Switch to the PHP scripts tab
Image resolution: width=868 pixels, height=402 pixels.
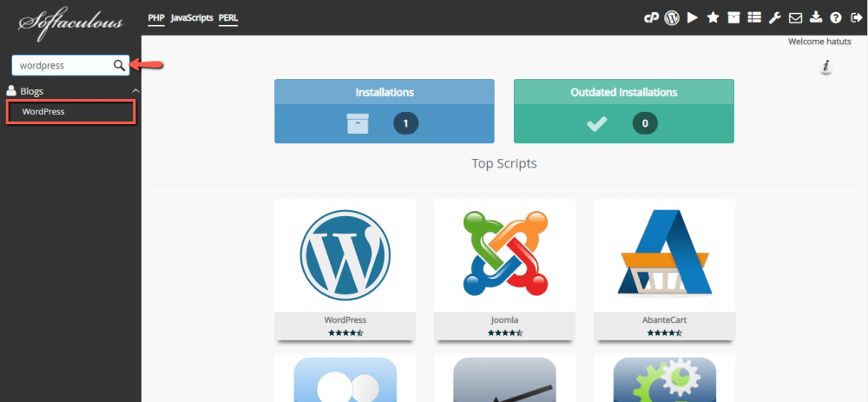[x=156, y=17]
